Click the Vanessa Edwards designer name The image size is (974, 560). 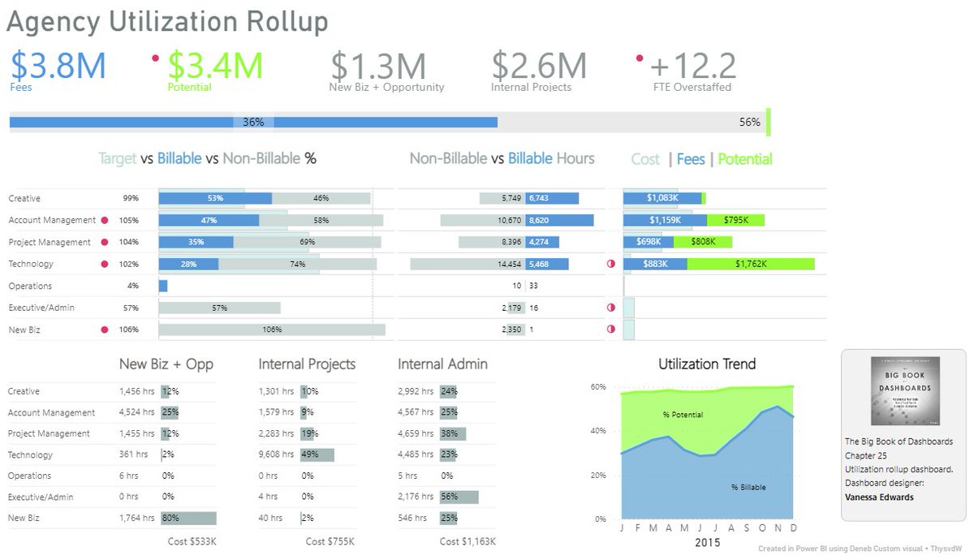[879, 497]
